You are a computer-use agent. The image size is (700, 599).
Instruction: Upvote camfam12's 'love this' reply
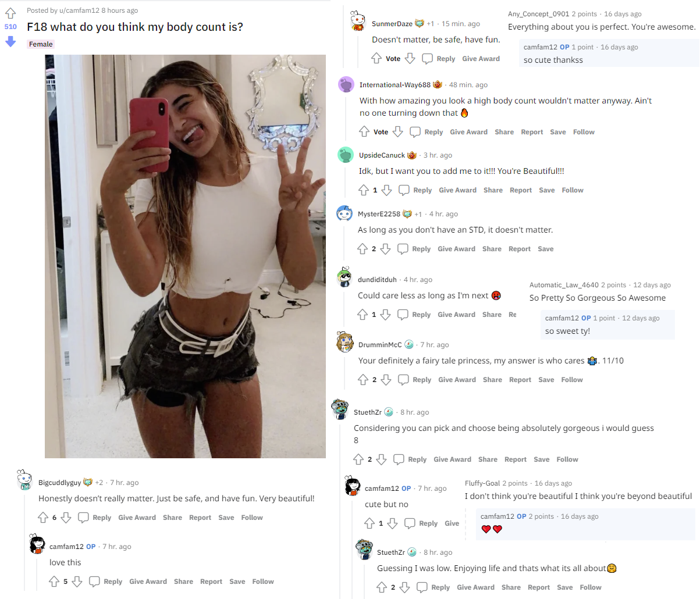point(54,582)
